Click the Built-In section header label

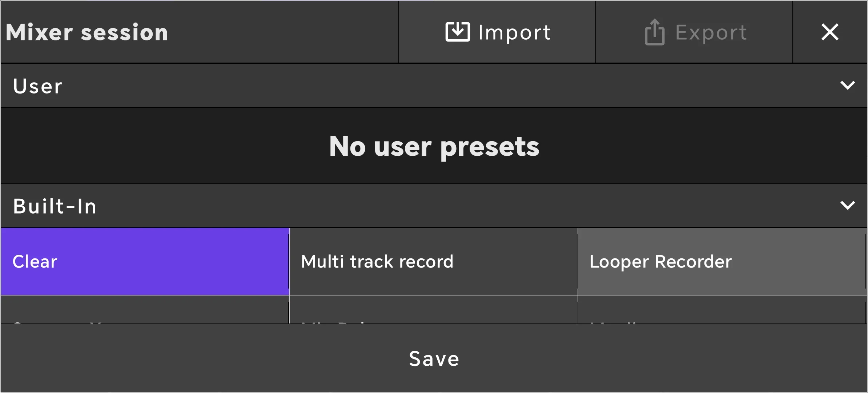pos(55,206)
